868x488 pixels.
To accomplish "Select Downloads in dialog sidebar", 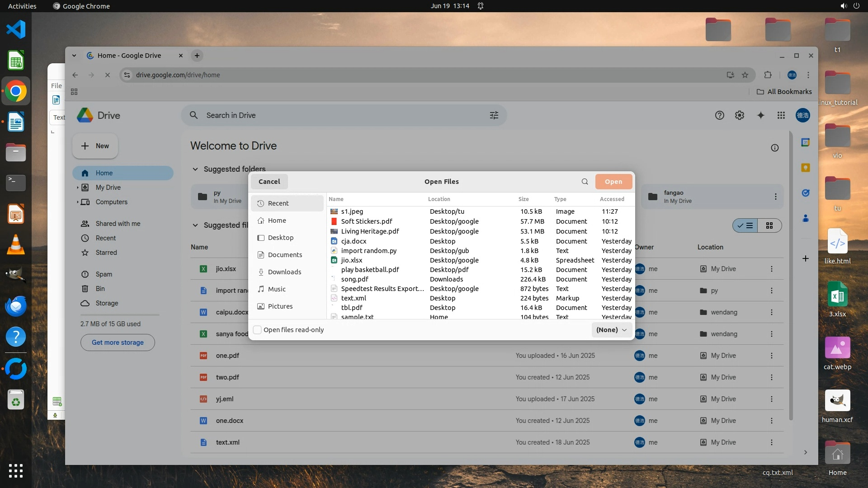I will point(284,272).
